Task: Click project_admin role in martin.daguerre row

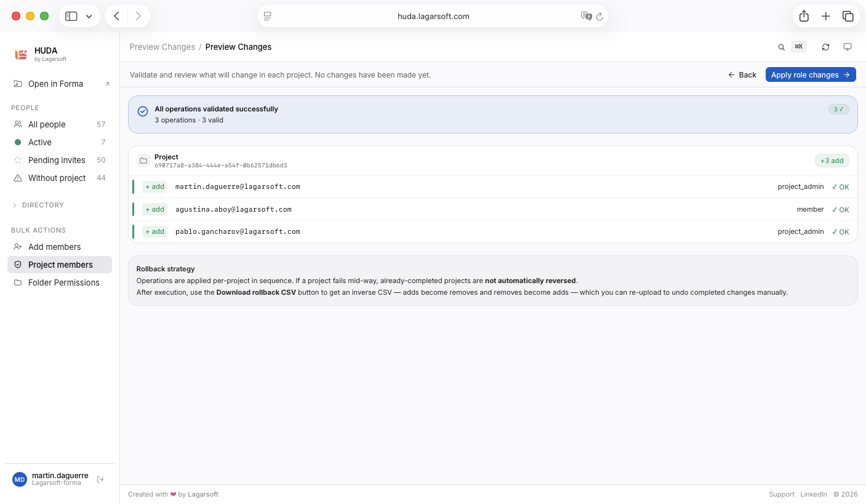Action: click(801, 186)
